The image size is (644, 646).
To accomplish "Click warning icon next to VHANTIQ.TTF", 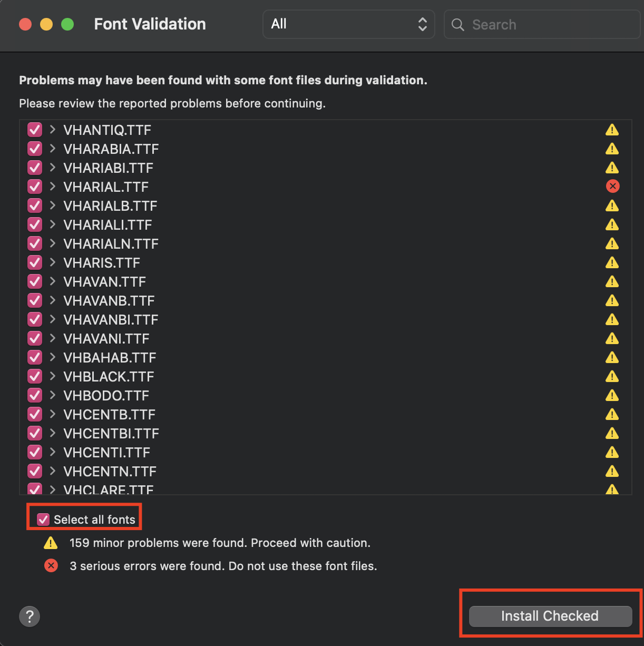I will coord(612,130).
